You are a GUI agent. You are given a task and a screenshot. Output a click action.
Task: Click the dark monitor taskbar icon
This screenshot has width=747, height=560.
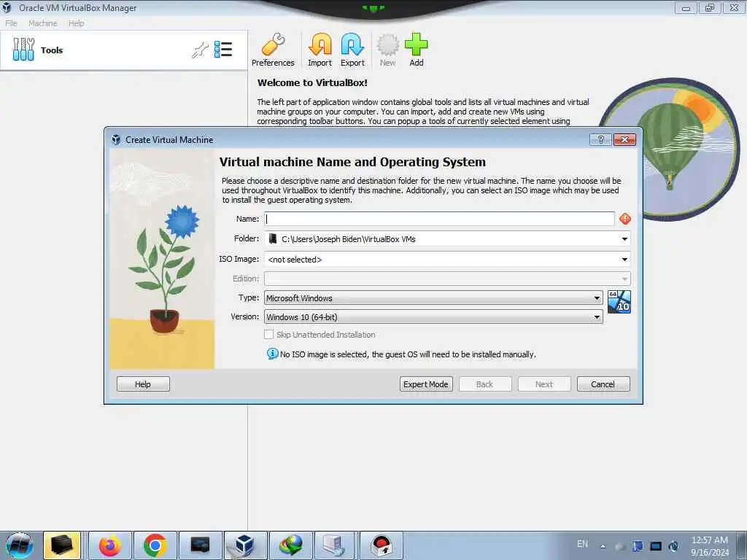(200, 545)
